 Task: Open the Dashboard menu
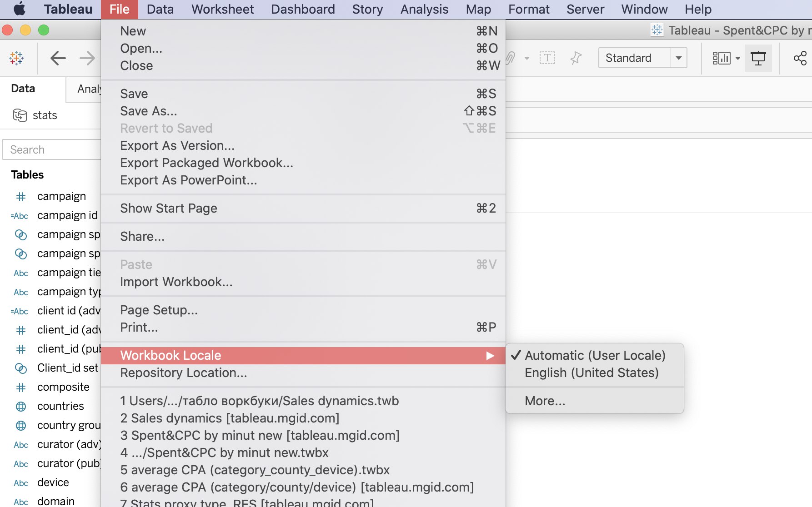303,9
